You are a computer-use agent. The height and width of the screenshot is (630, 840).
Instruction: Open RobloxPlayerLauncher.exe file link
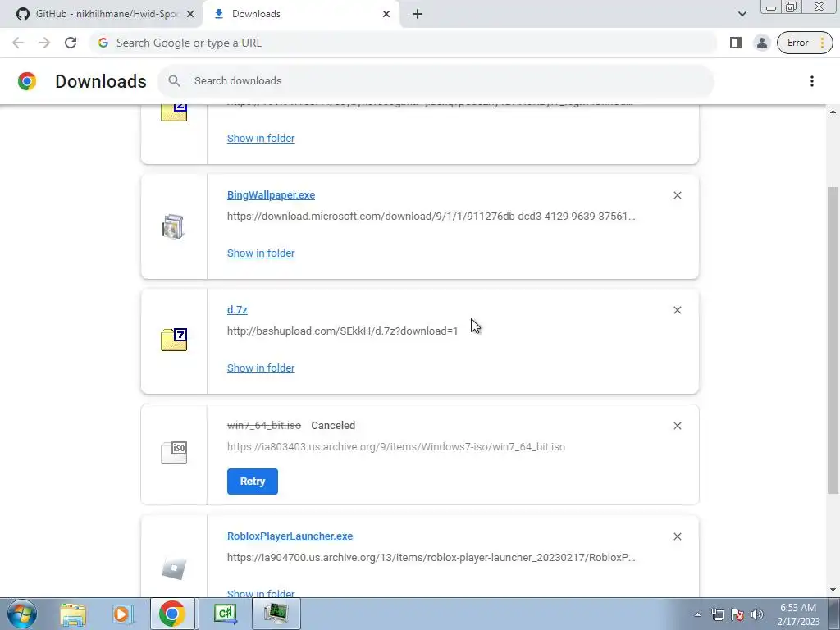[290, 536]
